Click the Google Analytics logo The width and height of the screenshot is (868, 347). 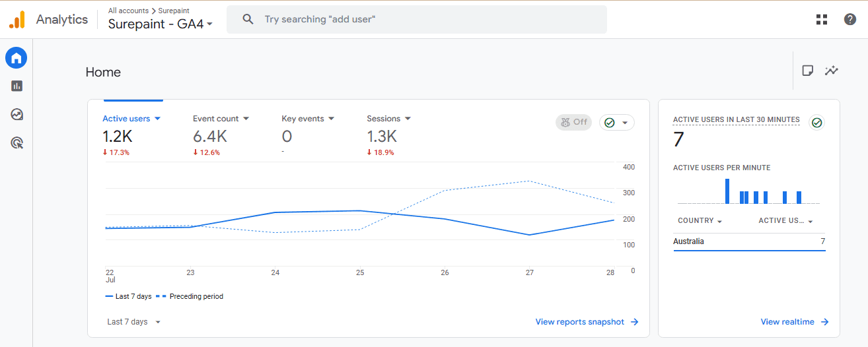tap(17, 20)
